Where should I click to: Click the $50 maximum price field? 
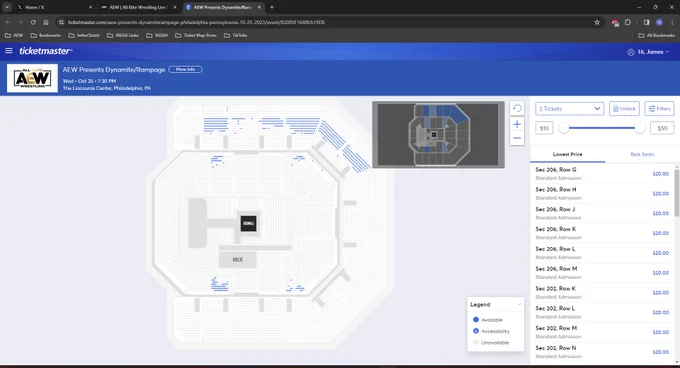662,128
